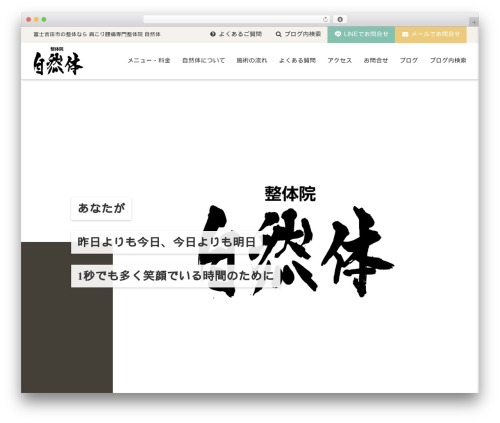The image size is (500, 423).
Task: Open the ブログ nav item
Action: 409,61
